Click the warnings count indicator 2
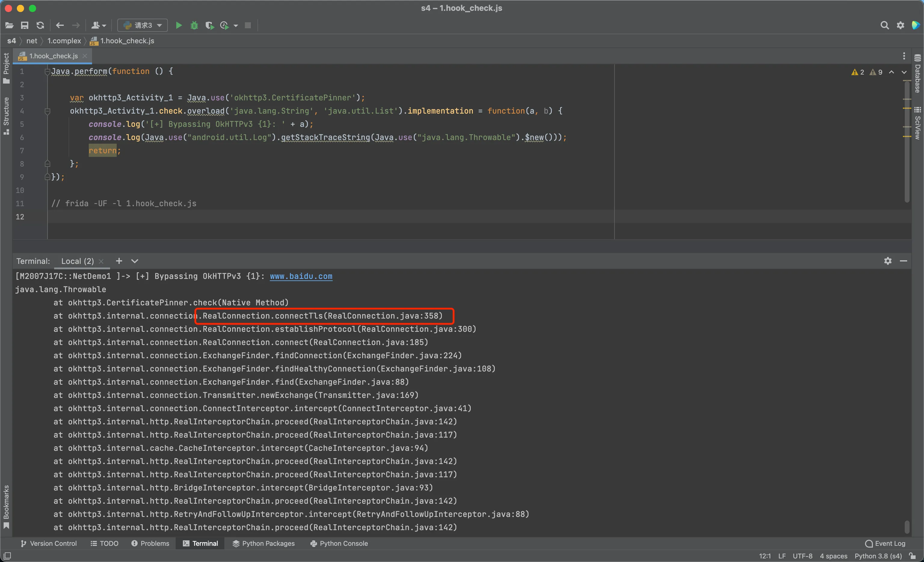This screenshot has width=924, height=562. pos(858,72)
